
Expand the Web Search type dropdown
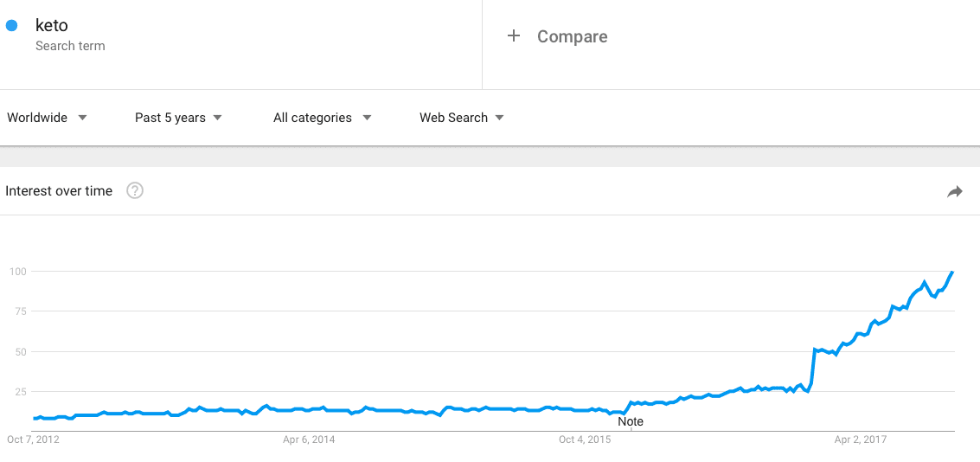coord(462,118)
